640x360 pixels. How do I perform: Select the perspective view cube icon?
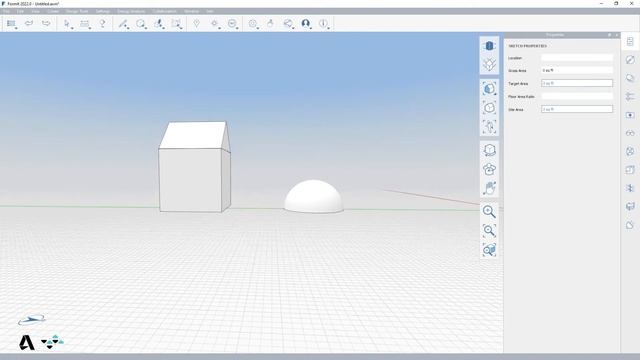point(489,46)
